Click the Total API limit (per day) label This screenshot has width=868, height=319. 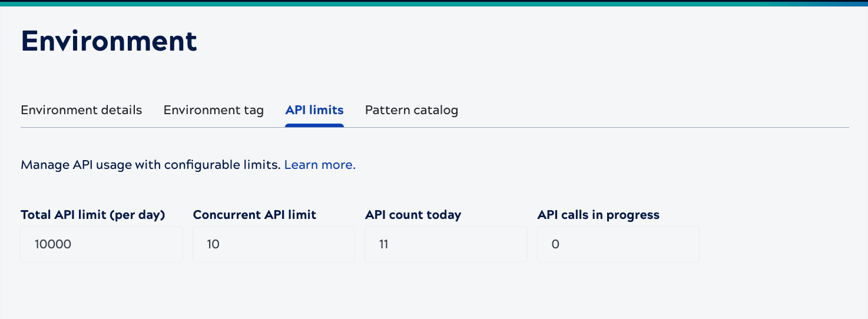coord(93,215)
